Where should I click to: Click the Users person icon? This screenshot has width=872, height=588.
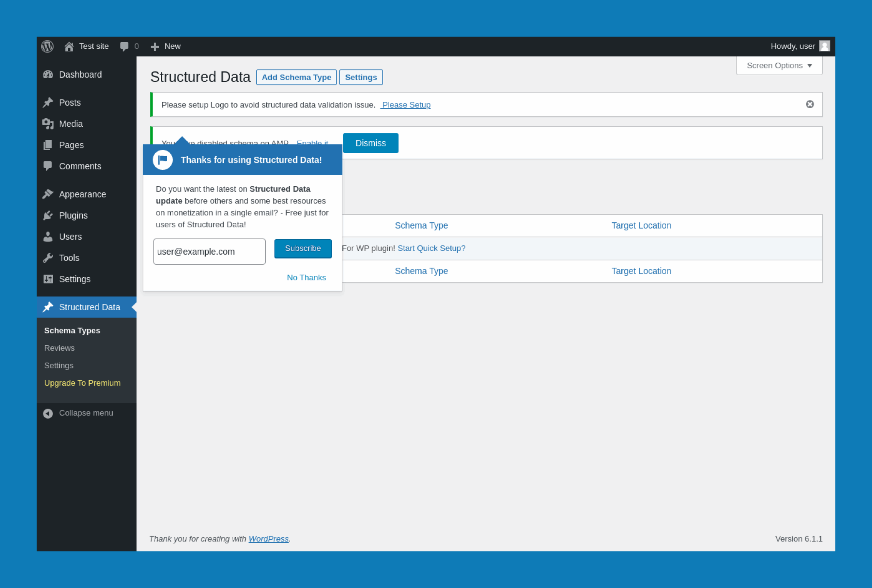click(48, 236)
